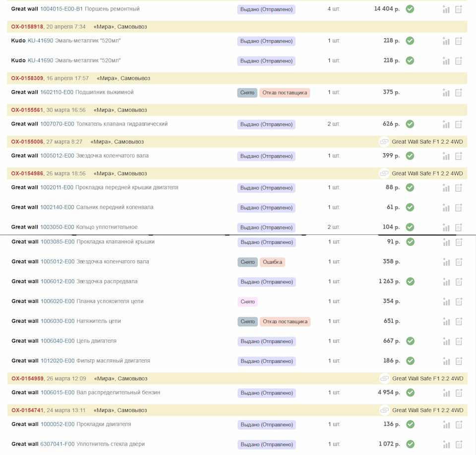The height and width of the screenshot is (455, 476).
Task: Open part number 1006015-E00
Action: [58, 392]
